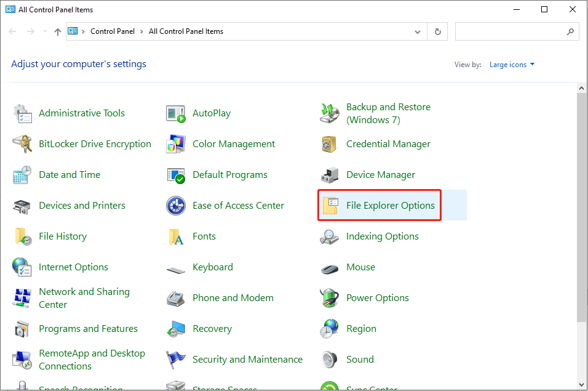Click the Fonts folder icon

point(176,236)
